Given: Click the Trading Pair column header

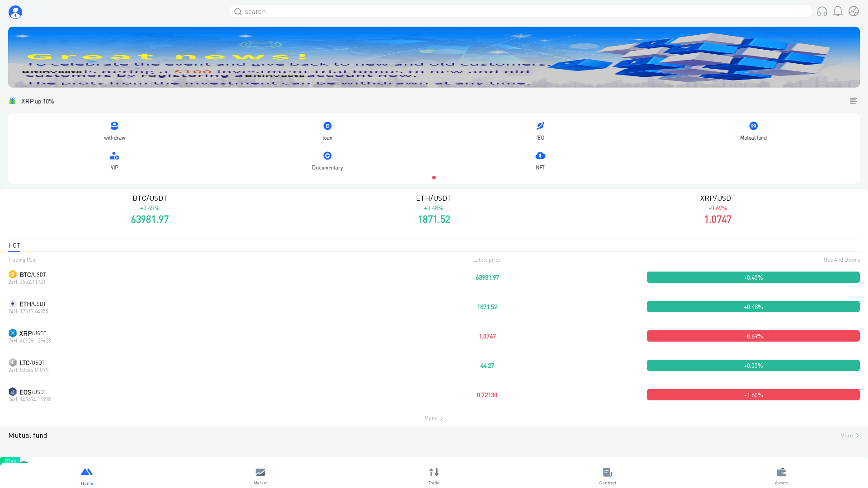Looking at the screenshot, I should point(22,260).
